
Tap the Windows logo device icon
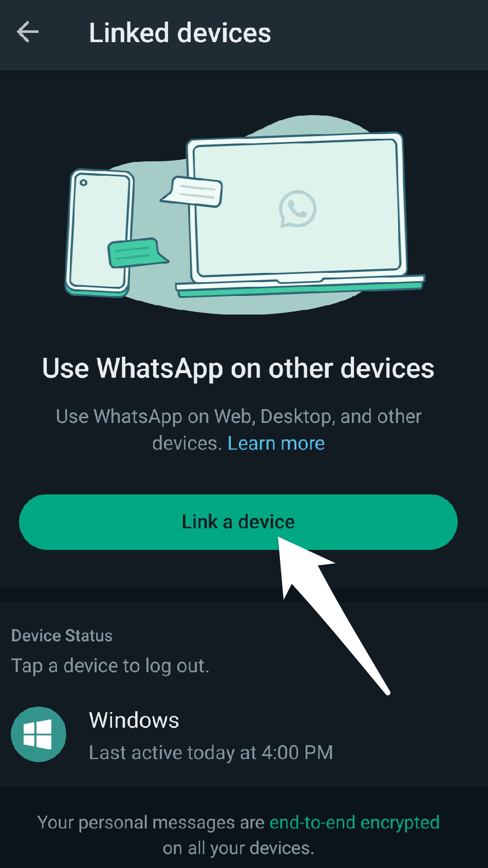point(39,734)
